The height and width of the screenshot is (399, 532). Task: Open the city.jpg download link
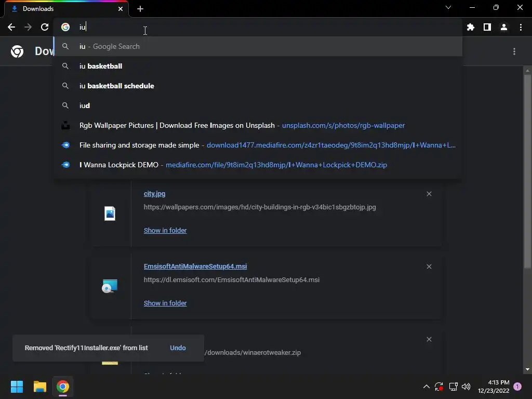[154, 194]
